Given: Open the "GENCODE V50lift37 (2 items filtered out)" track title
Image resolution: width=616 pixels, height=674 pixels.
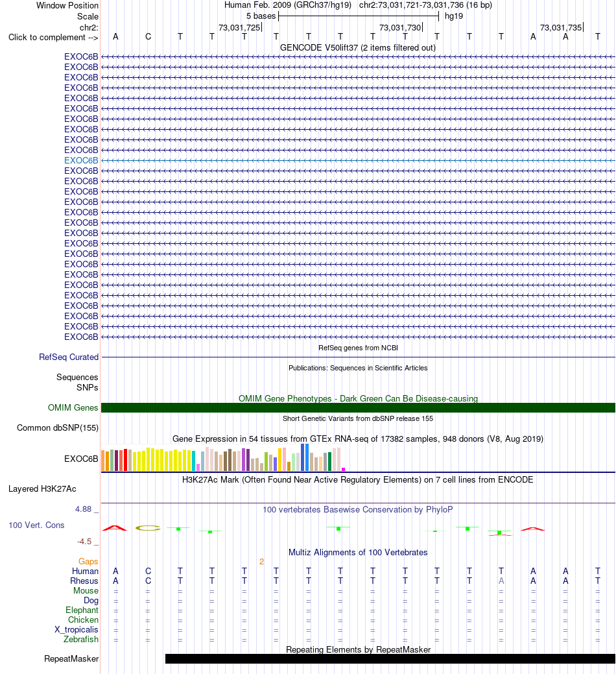Looking at the screenshot, I should click(x=358, y=48).
